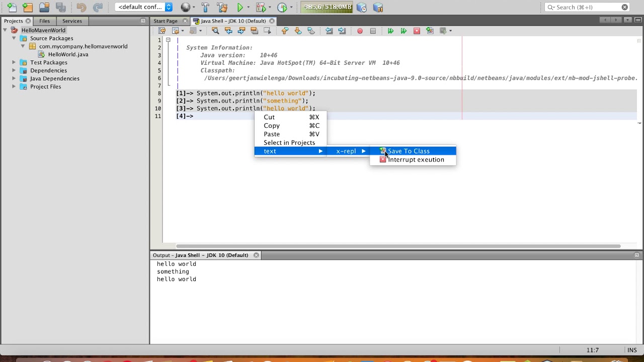The image size is (644, 362).
Task: Click the Open Project icon
Action: [x=44, y=8]
